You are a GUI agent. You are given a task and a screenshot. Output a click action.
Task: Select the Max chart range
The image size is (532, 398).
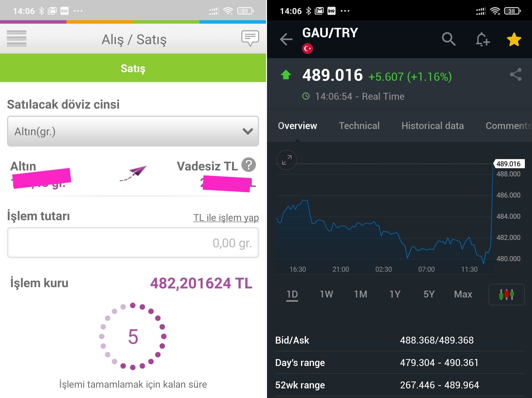(463, 294)
